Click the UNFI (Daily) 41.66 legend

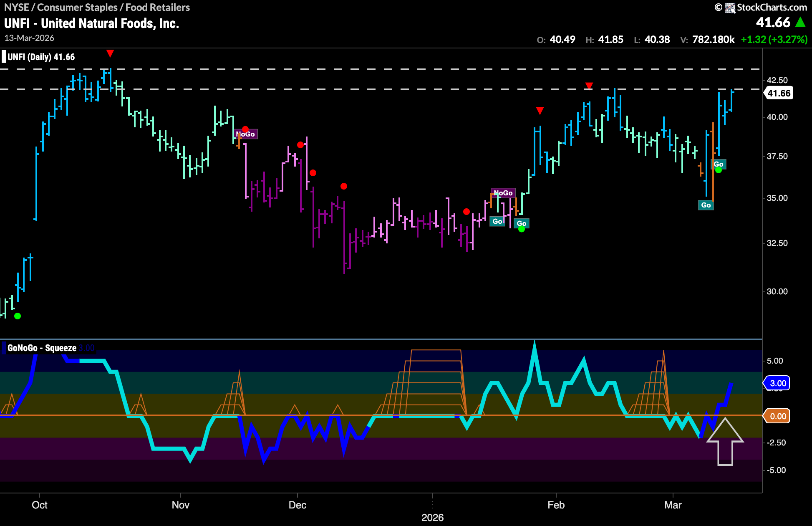pyautogui.click(x=41, y=57)
